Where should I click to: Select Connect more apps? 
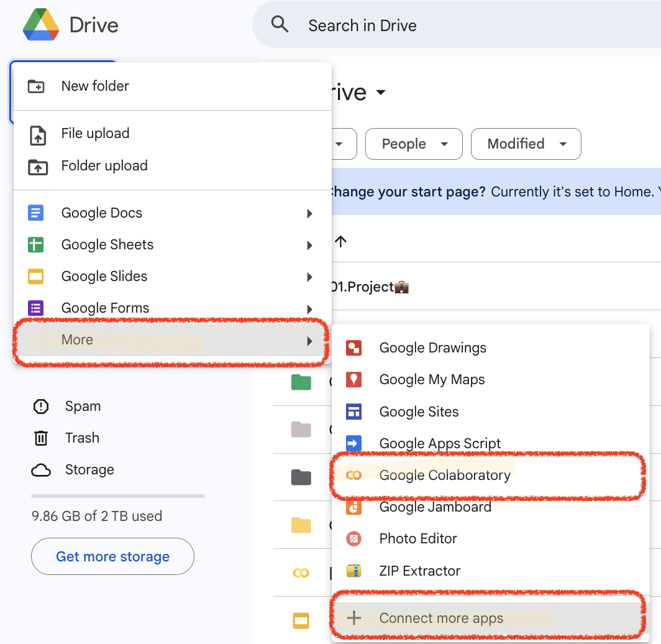pyautogui.click(x=491, y=619)
